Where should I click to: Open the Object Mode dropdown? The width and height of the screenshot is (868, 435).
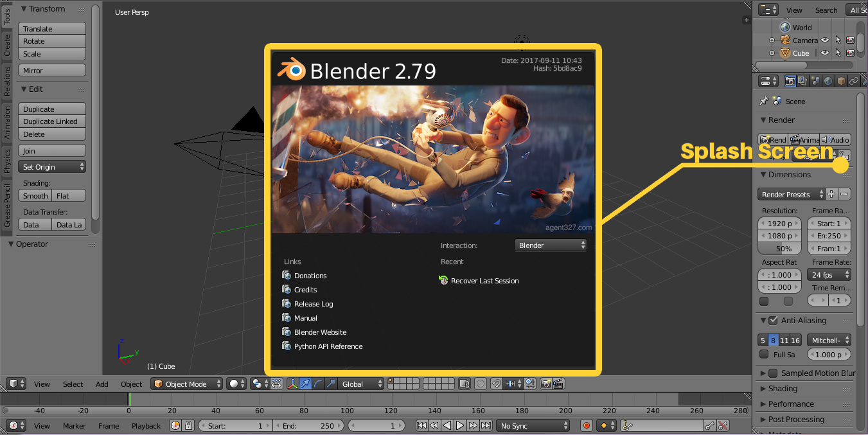(186, 384)
